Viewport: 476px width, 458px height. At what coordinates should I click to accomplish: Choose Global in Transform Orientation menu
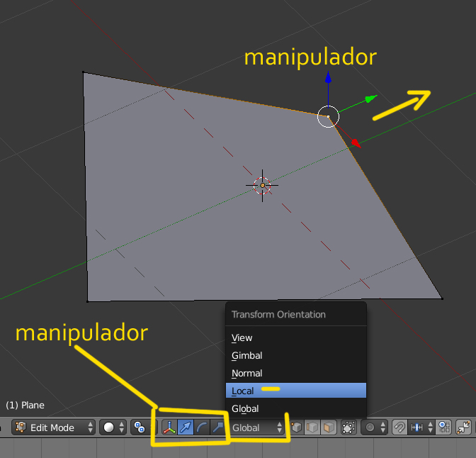point(296,408)
